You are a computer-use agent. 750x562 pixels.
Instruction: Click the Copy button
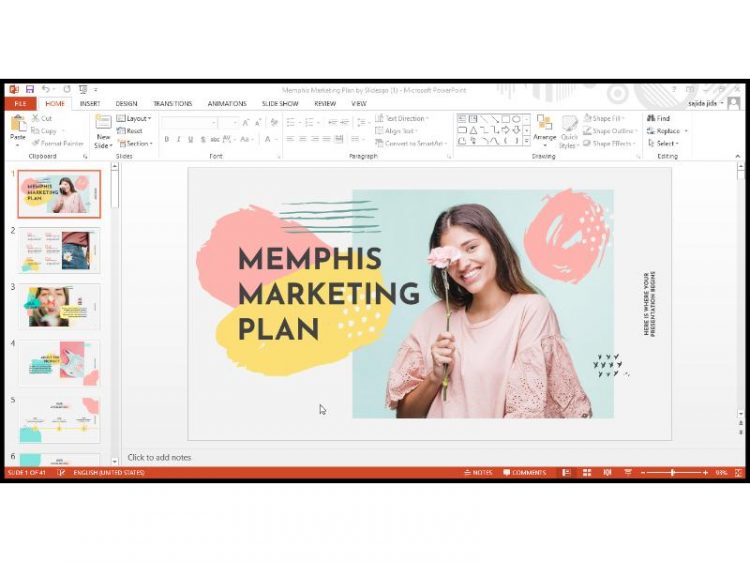coord(44,131)
